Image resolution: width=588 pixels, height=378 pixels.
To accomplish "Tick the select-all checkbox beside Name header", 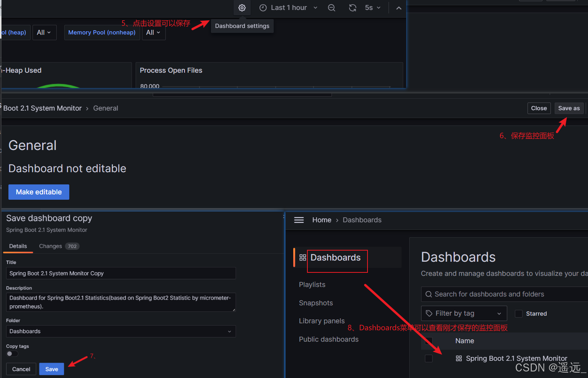I will coord(429,341).
